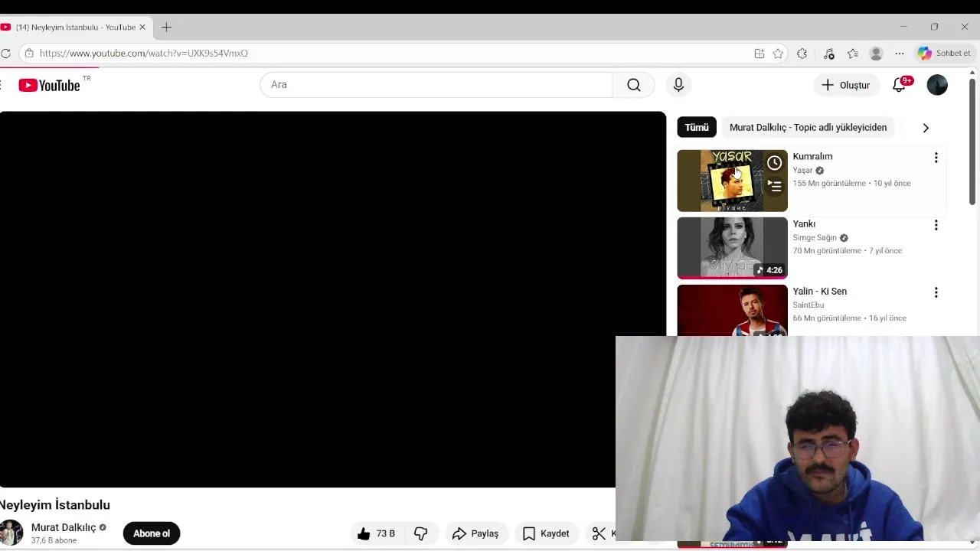The height and width of the screenshot is (551, 980).
Task: Reload the page with refresh icon
Action: (5, 54)
